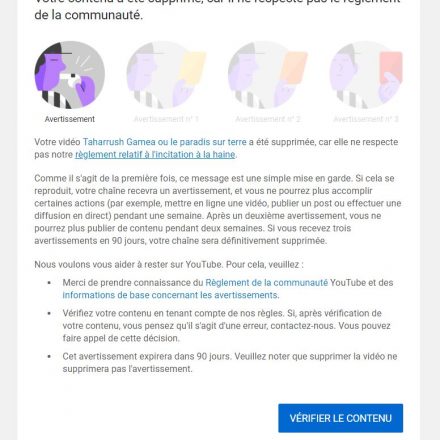Click the paragraph starting 'Comme il s'agit'

(x=218, y=209)
